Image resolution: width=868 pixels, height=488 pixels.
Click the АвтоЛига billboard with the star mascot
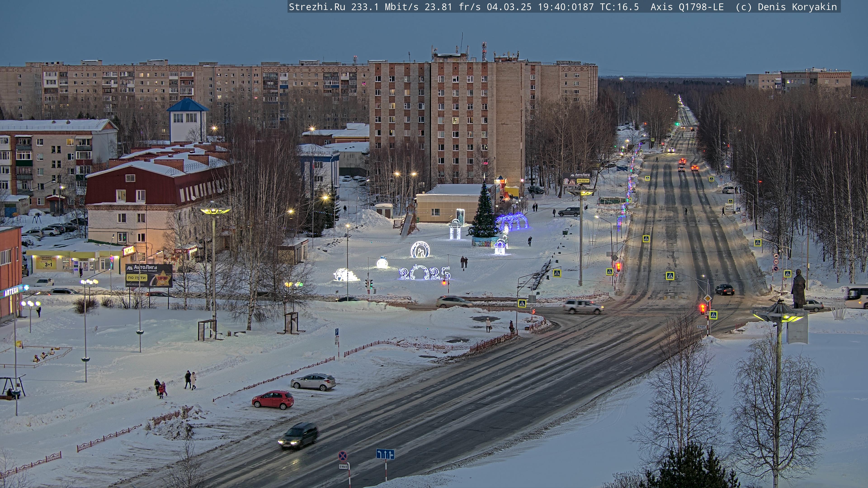149,275
